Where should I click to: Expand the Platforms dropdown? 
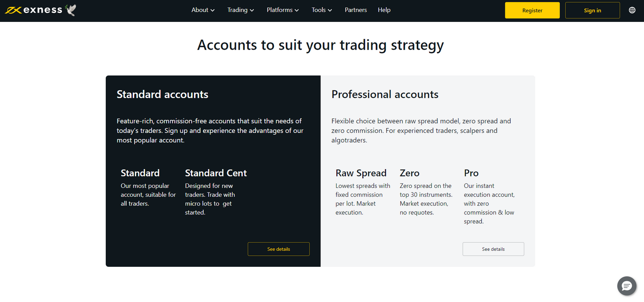[283, 10]
